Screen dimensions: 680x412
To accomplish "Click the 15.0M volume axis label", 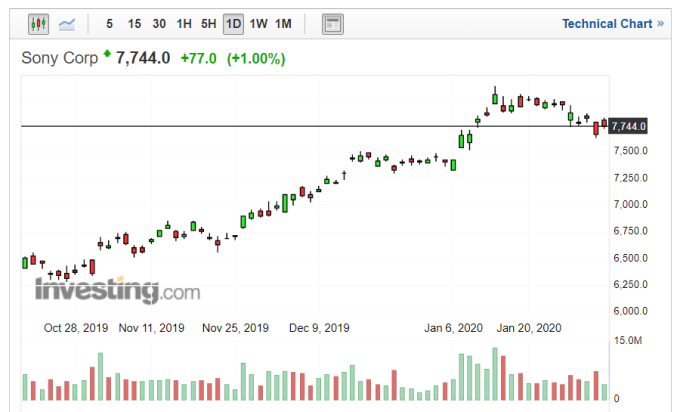I will click(x=628, y=340).
